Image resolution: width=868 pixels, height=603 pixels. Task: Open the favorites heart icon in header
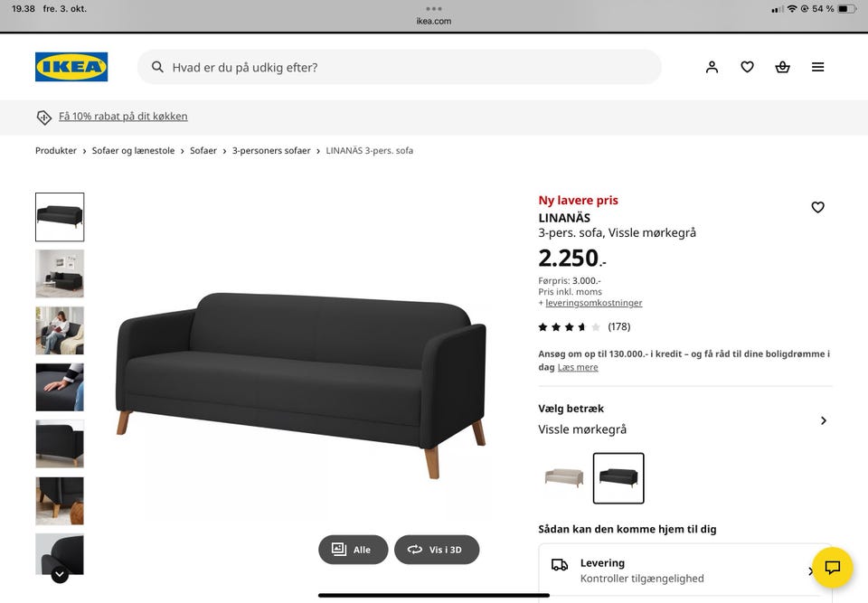coord(748,67)
